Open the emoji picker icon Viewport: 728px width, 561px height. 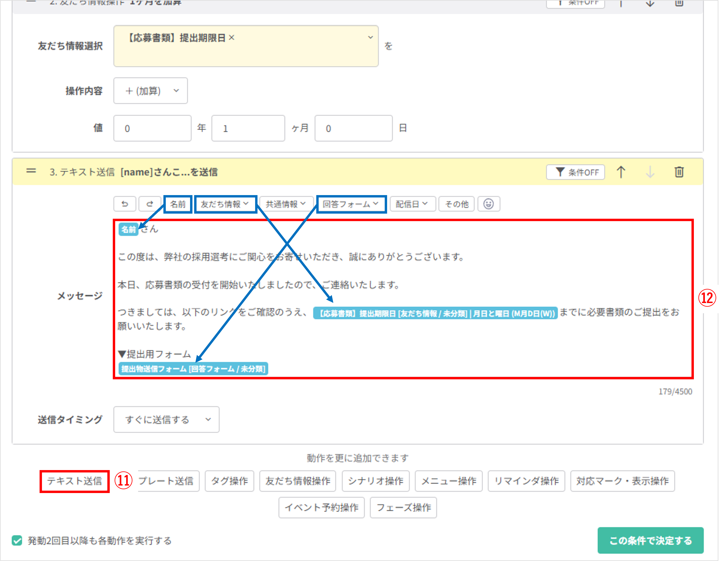tap(489, 204)
